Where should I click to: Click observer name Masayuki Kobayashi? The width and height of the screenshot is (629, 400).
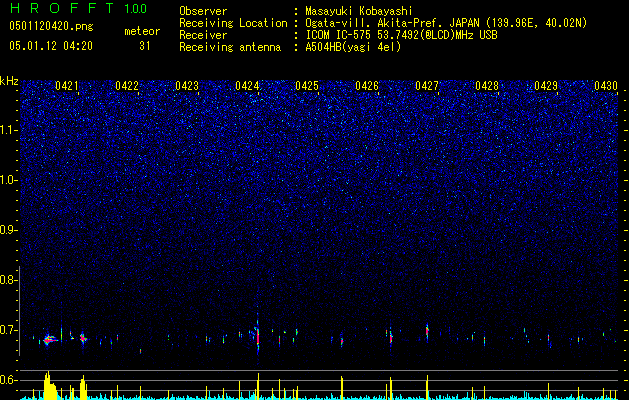click(x=359, y=11)
